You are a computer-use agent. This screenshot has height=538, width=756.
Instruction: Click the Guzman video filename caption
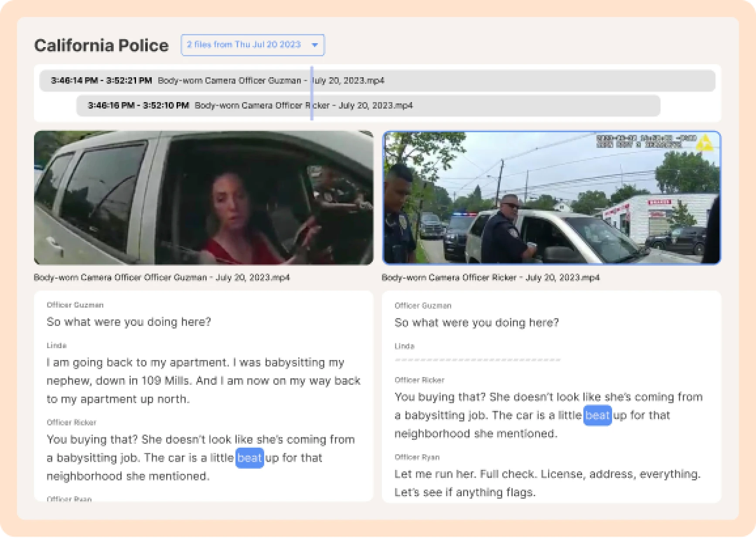coord(162,278)
